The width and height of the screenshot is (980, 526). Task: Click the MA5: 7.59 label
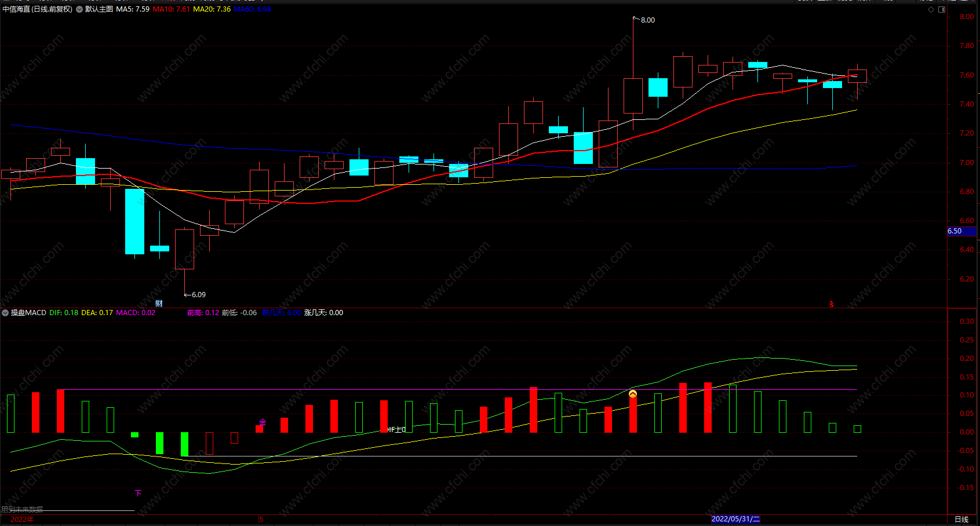pos(133,9)
